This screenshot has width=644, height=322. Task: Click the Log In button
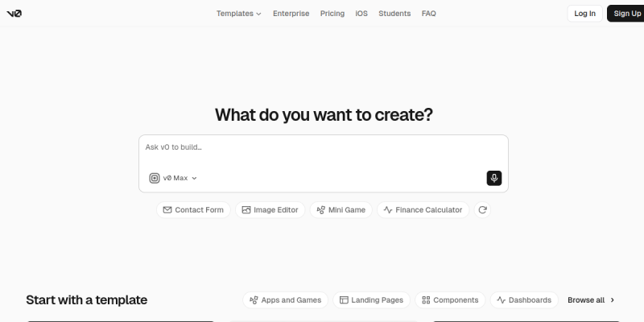tap(585, 14)
